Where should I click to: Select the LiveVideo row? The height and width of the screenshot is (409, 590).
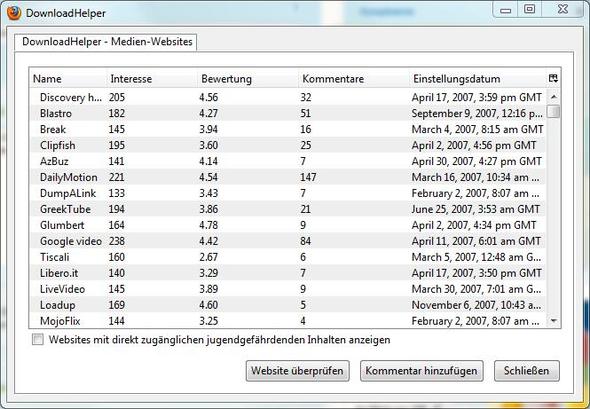click(287, 289)
